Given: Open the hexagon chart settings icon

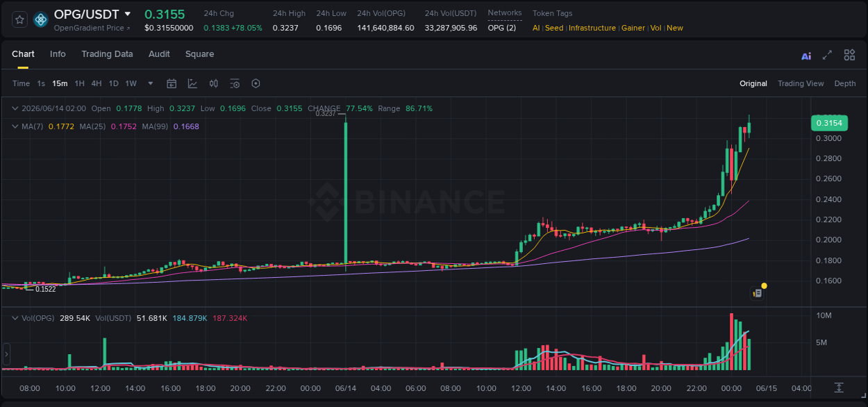Looking at the screenshot, I should click(x=256, y=83).
